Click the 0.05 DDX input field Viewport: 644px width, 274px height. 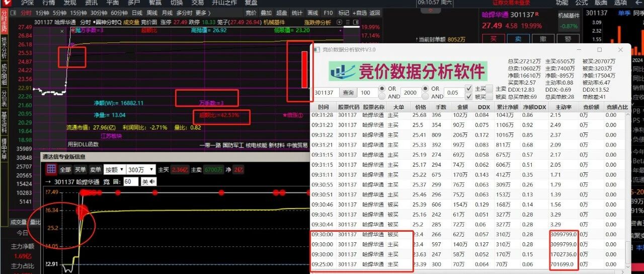pyautogui.click(x=453, y=93)
